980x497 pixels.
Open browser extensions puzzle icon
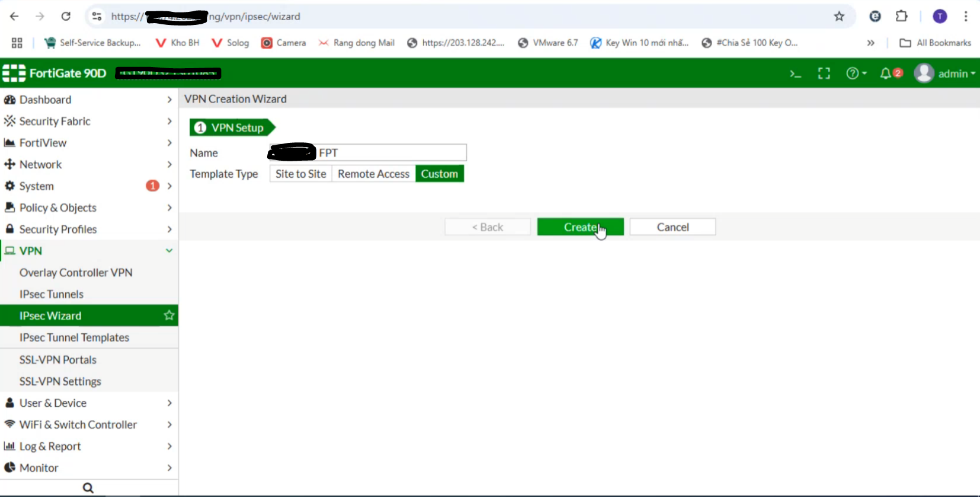901,17
